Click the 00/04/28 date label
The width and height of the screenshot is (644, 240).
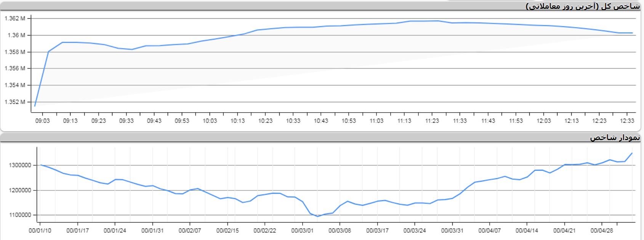(x=602, y=231)
